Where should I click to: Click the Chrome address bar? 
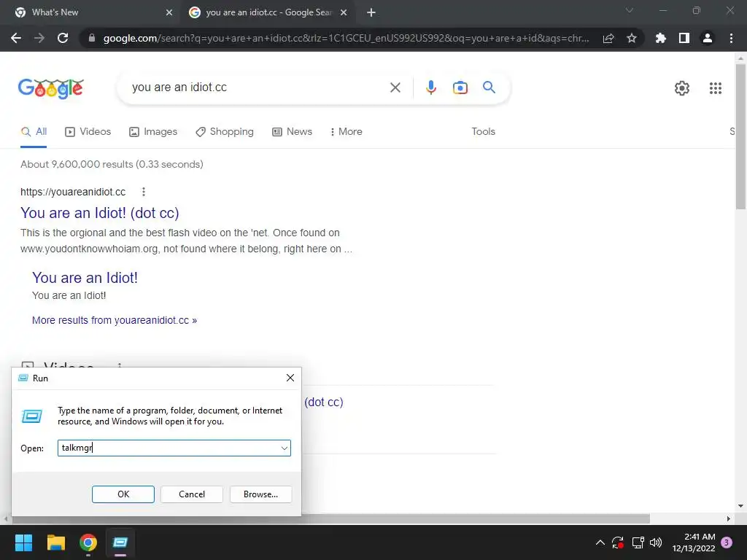(346, 38)
